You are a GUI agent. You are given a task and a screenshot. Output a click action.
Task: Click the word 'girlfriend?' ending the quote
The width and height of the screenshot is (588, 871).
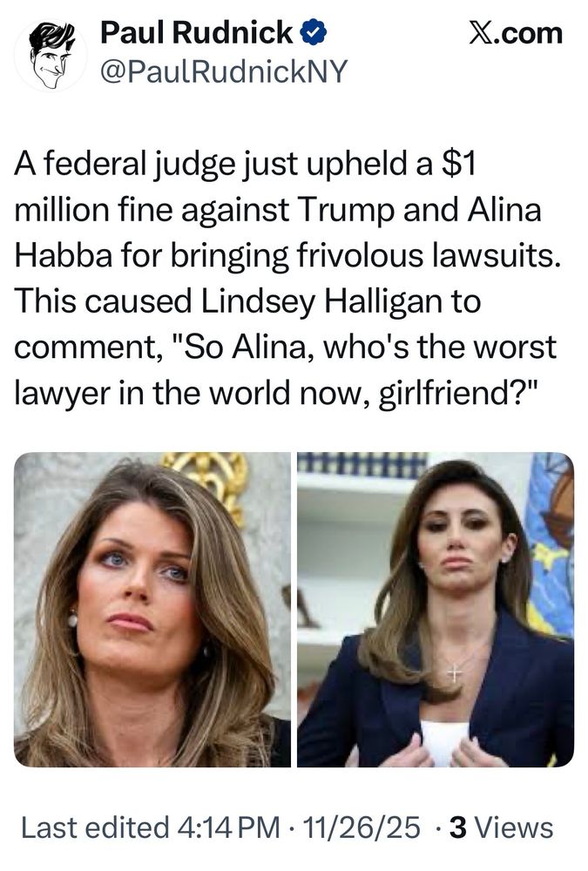460,393
